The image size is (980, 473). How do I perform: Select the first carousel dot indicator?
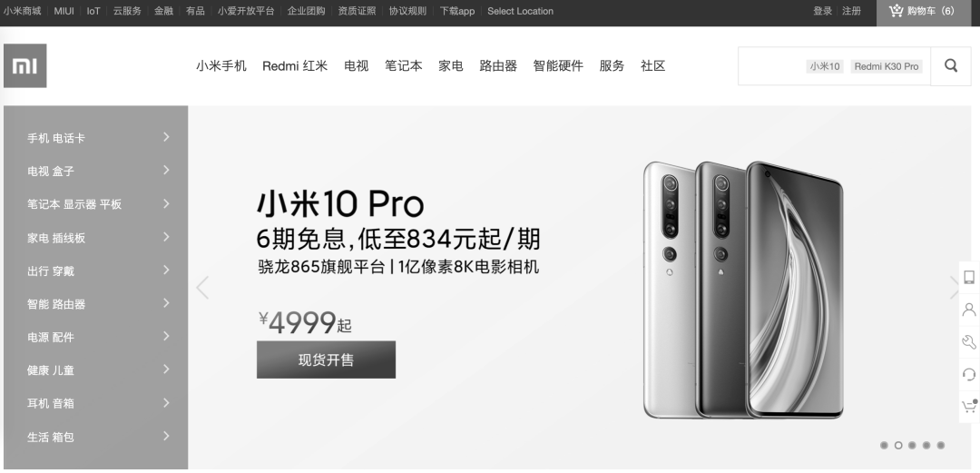click(884, 446)
